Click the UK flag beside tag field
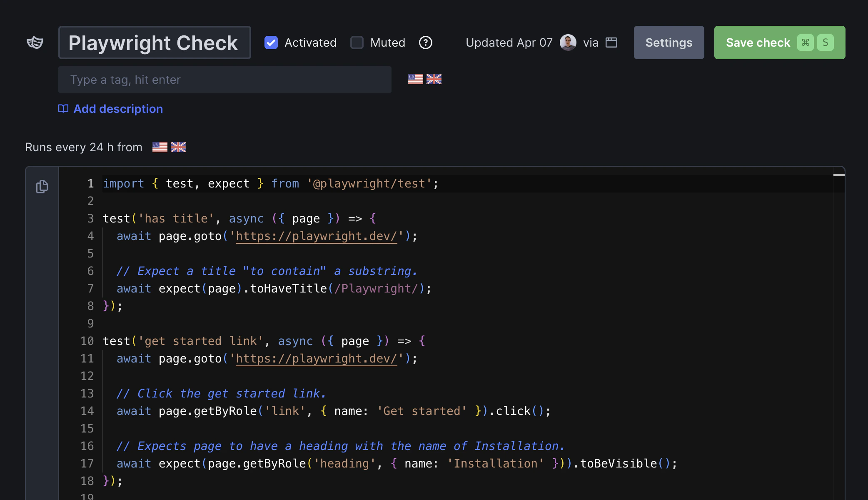This screenshot has width=868, height=500. (434, 79)
